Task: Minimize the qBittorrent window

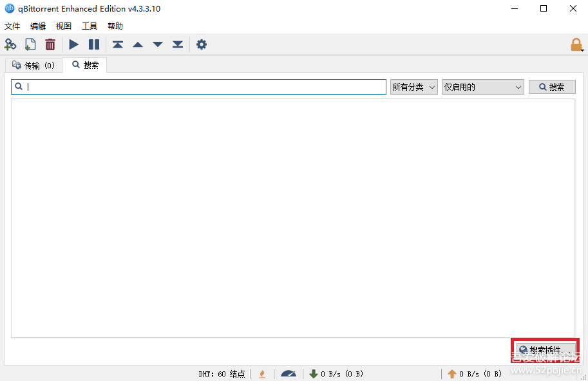Action: click(x=515, y=8)
